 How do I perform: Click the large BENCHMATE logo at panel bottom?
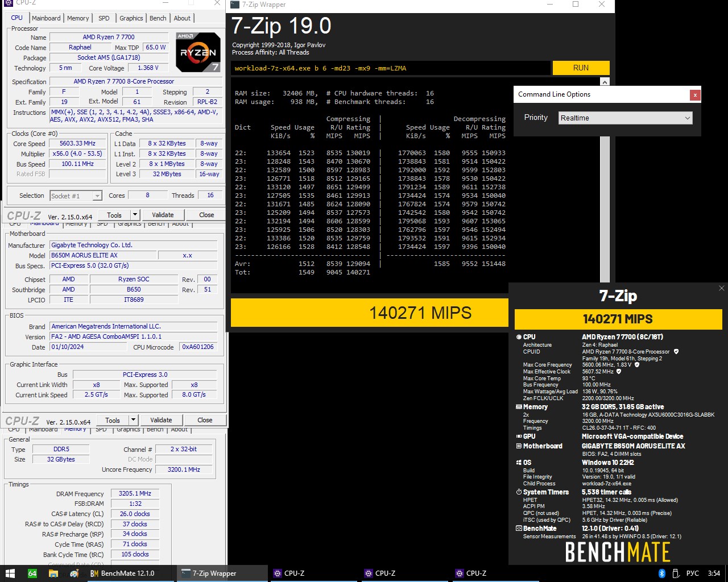point(618,552)
